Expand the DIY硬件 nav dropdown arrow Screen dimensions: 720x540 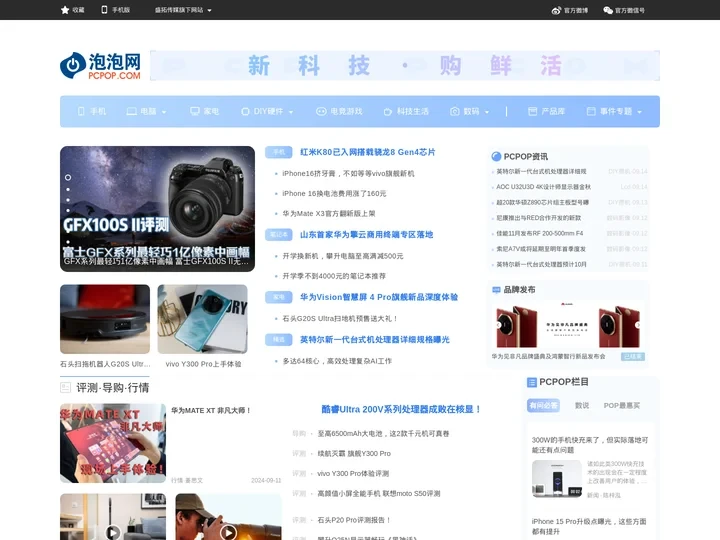tap(291, 112)
